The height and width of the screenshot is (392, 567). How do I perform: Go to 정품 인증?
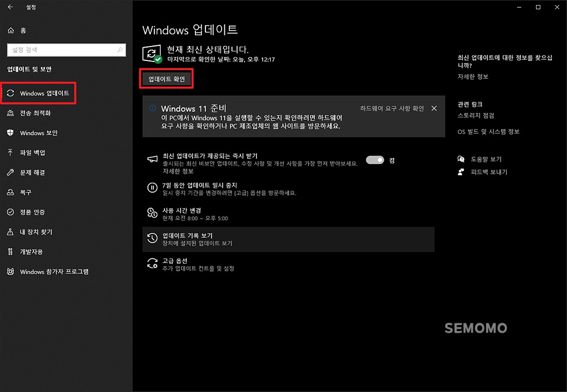[33, 212]
